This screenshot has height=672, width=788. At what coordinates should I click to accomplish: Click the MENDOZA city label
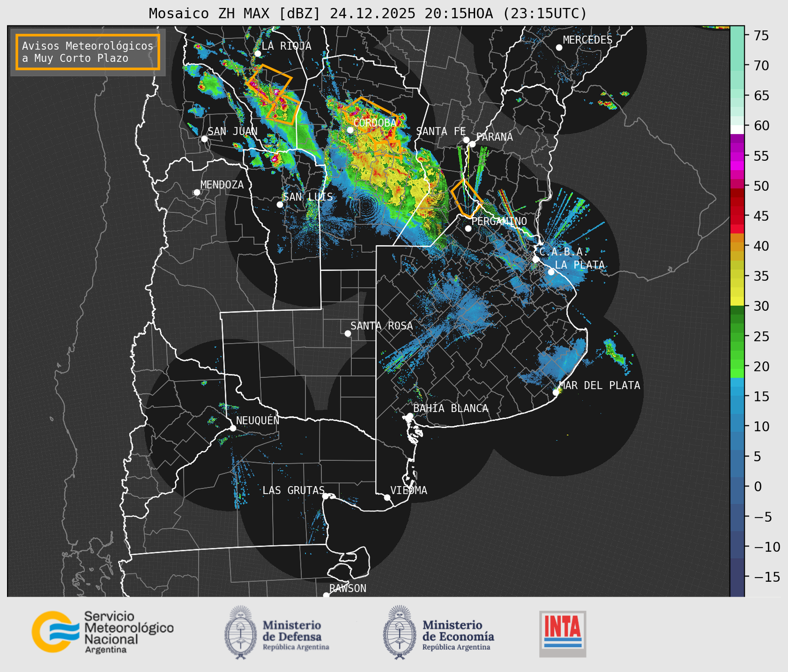click(x=222, y=185)
